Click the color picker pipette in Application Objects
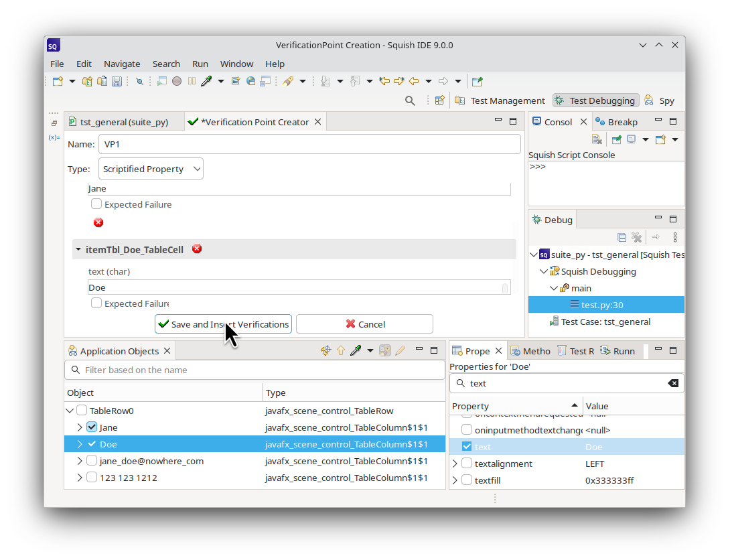Image resolution: width=730 pixels, height=560 pixels. (x=356, y=350)
